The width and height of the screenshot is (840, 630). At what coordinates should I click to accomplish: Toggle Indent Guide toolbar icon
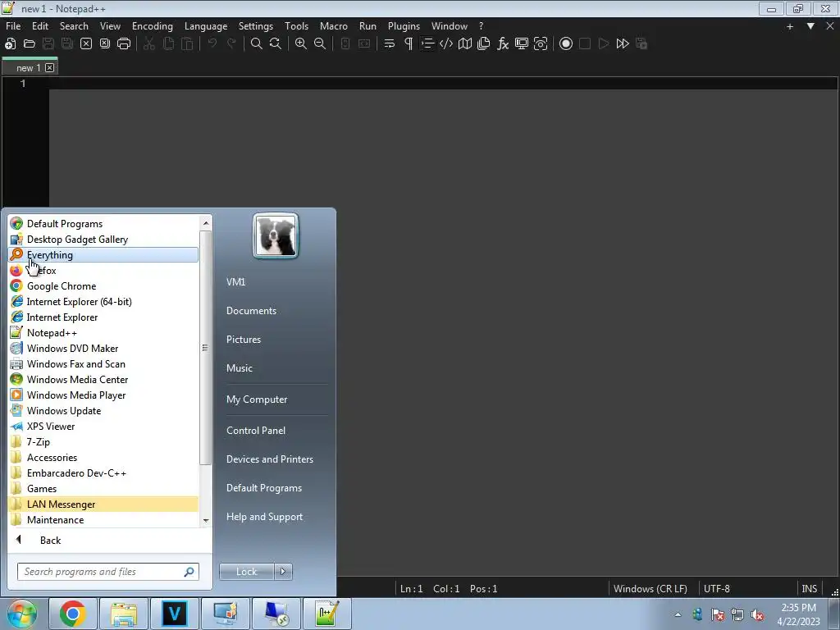[x=427, y=44]
